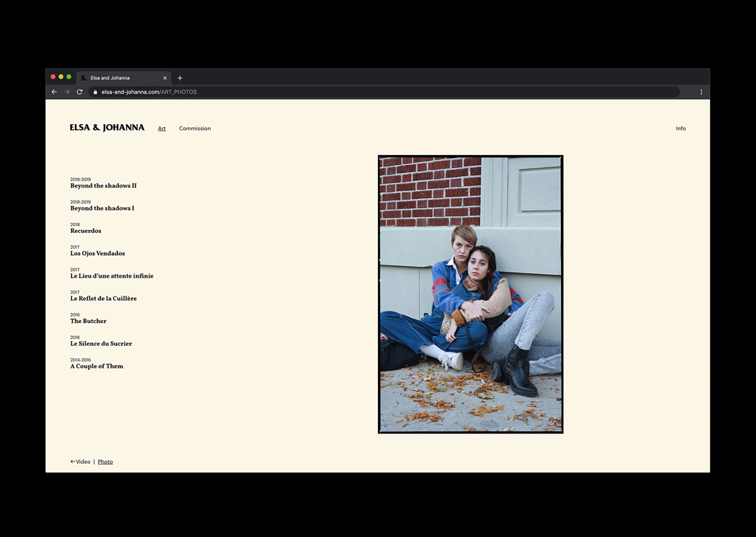Screen dimensions: 756x537
Task: Open a new tab with the plus icon
Action: (x=180, y=78)
